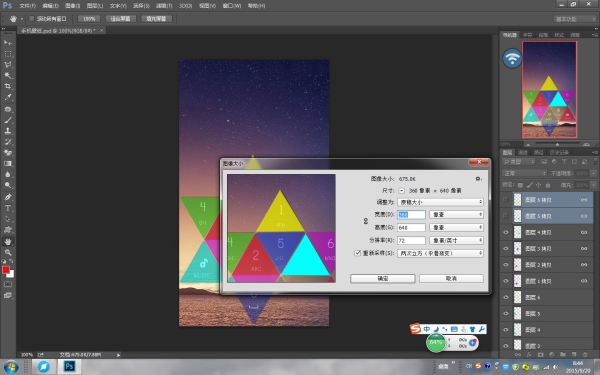Click the 取消 cancel button
Screen dimensions: 600x375
tap(452, 278)
